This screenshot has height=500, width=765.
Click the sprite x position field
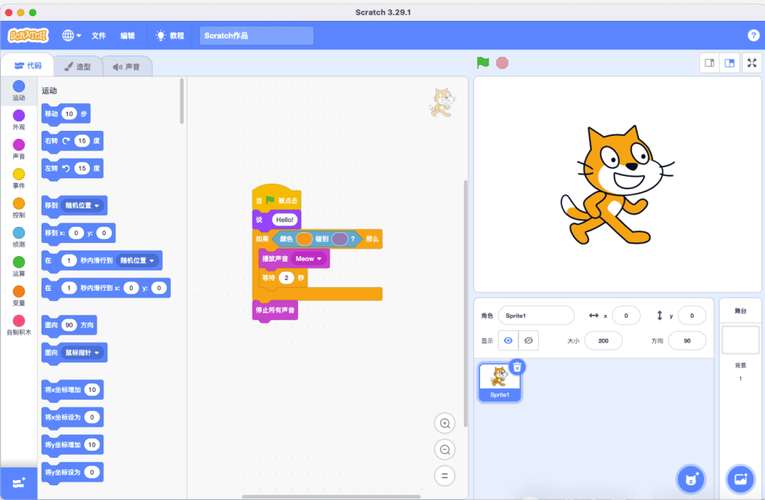coord(626,316)
